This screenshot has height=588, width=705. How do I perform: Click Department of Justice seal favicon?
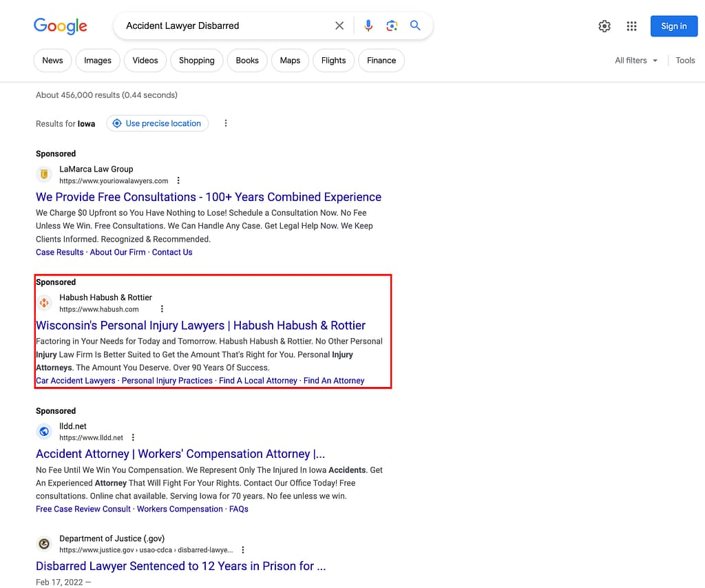[44, 544]
